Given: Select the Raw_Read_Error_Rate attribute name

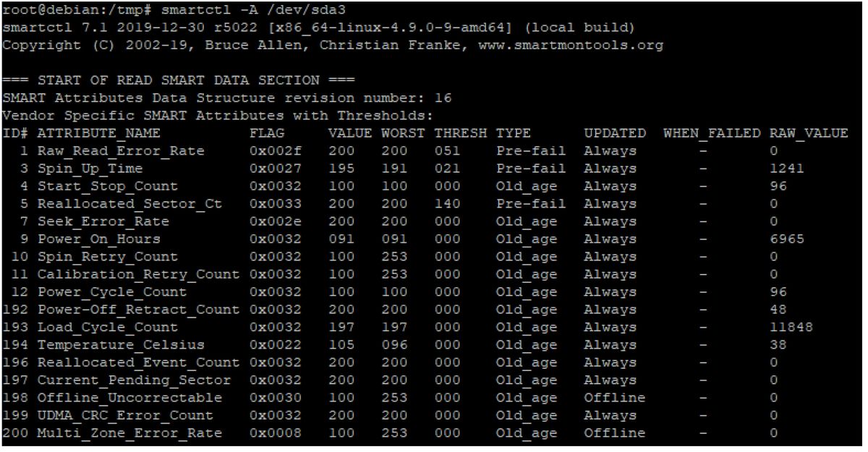Looking at the screenshot, I should [x=122, y=151].
